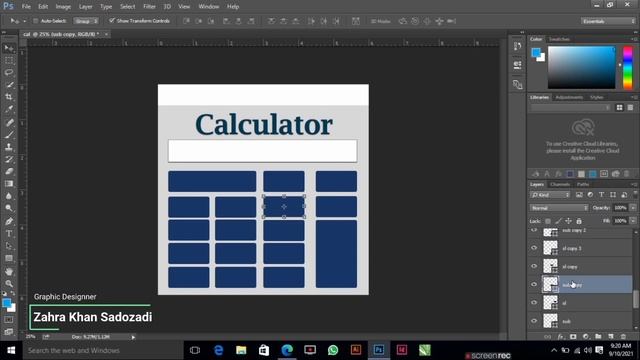The image size is (640, 360).
Task: Select the Move tool in the toolbox
Action: (x=9, y=48)
